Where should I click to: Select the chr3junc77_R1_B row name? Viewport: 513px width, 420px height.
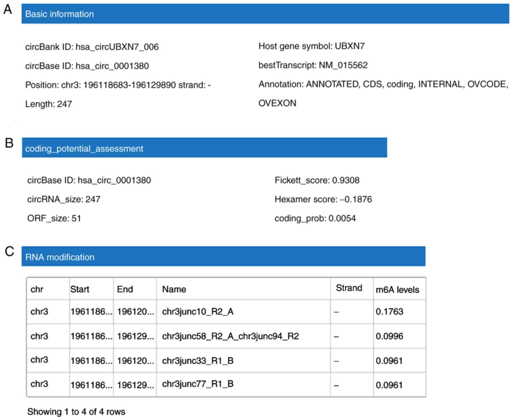click(x=198, y=384)
